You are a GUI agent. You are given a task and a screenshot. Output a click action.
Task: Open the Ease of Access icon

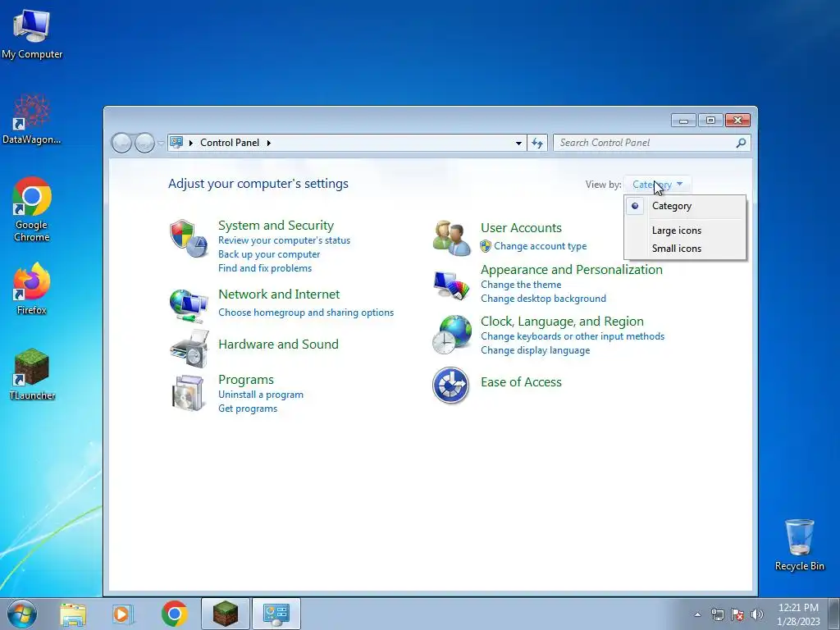coord(450,386)
